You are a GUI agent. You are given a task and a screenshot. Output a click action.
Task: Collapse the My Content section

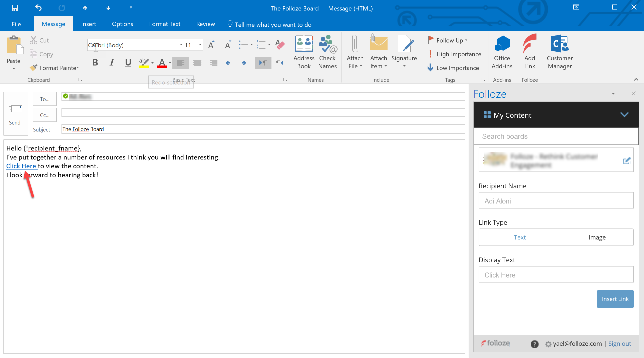click(624, 115)
